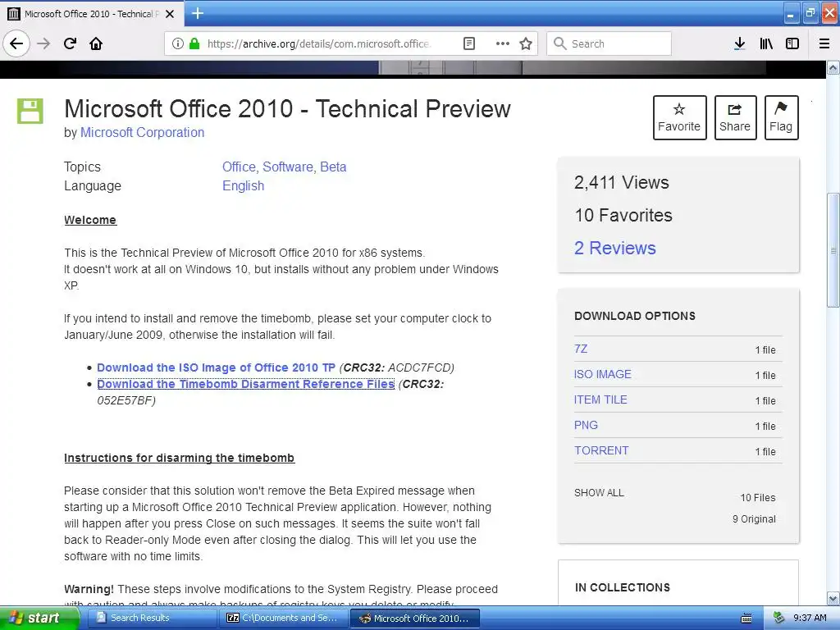The image size is (840, 630).
Task: Click the 2,411 Views text
Action: pos(622,183)
